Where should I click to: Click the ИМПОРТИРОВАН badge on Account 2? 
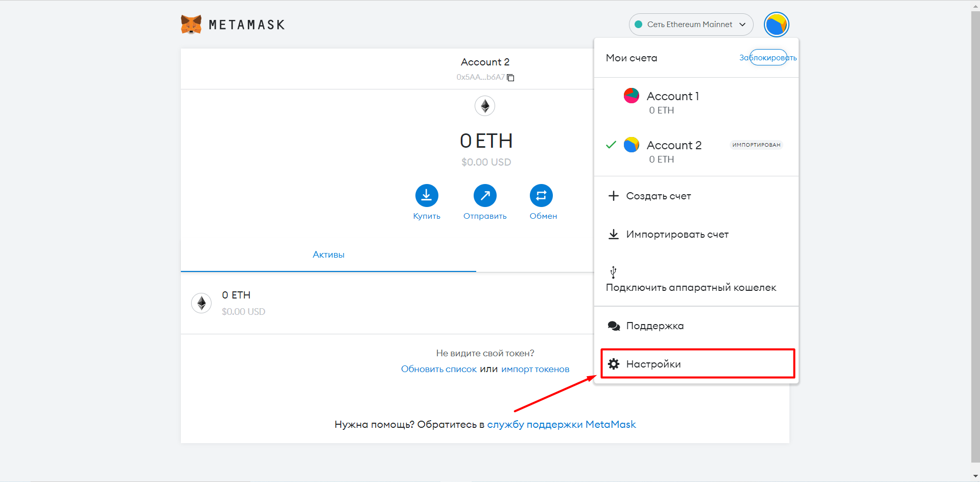756,145
